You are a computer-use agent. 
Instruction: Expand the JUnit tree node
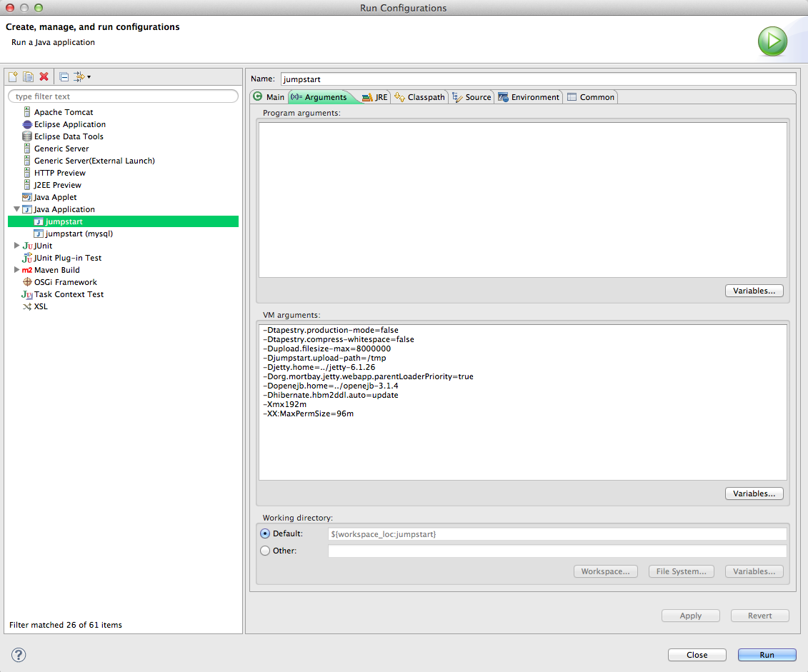click(x=16, y=246)
